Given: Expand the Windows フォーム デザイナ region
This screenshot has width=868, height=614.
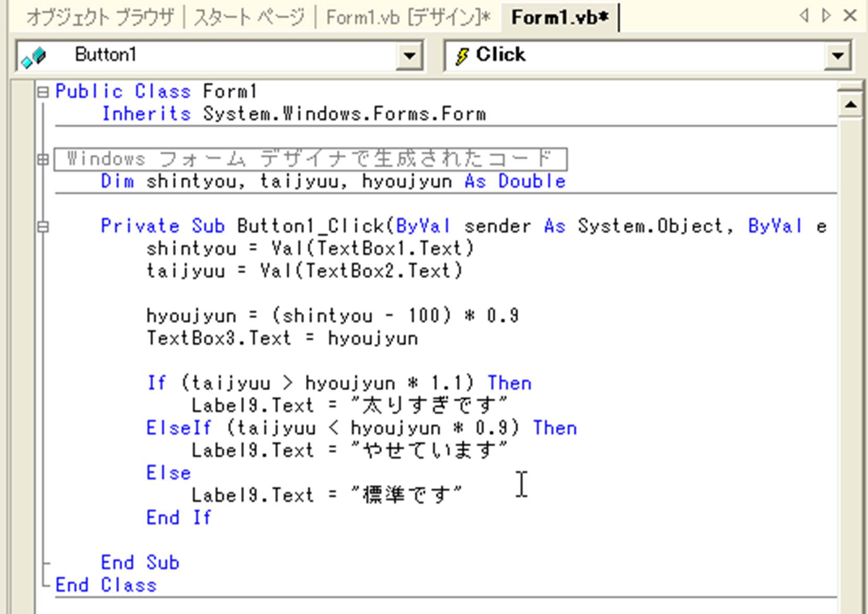Looking at the screenshot, I should pos(43,159).
